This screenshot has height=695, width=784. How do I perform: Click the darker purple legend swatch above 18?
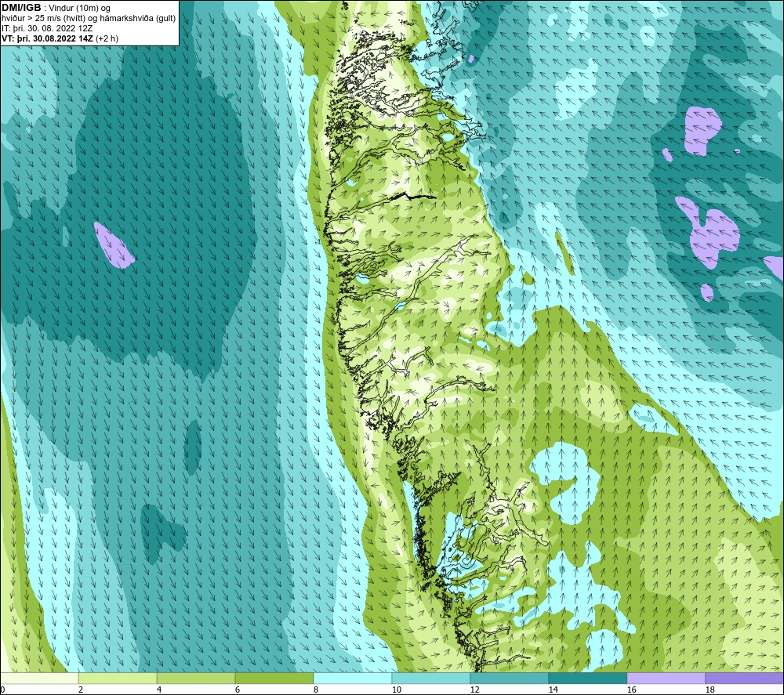coord(744,678)
